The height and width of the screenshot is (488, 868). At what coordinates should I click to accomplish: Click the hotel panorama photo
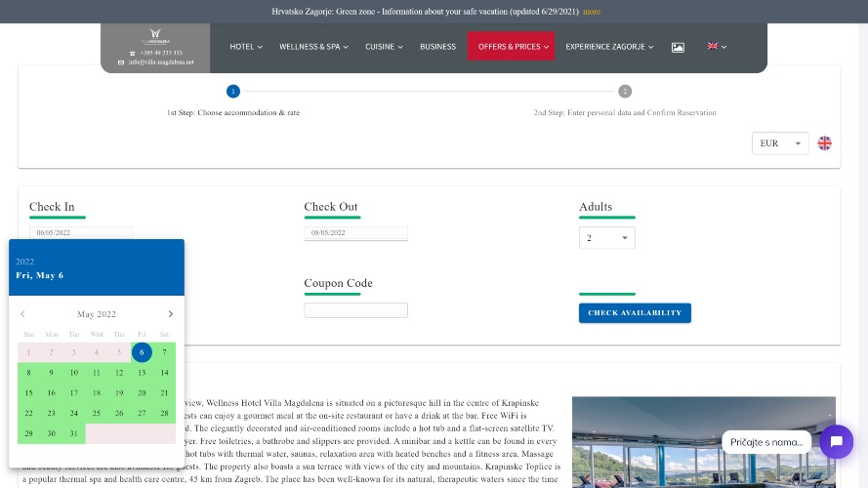(x=704, y=442)
